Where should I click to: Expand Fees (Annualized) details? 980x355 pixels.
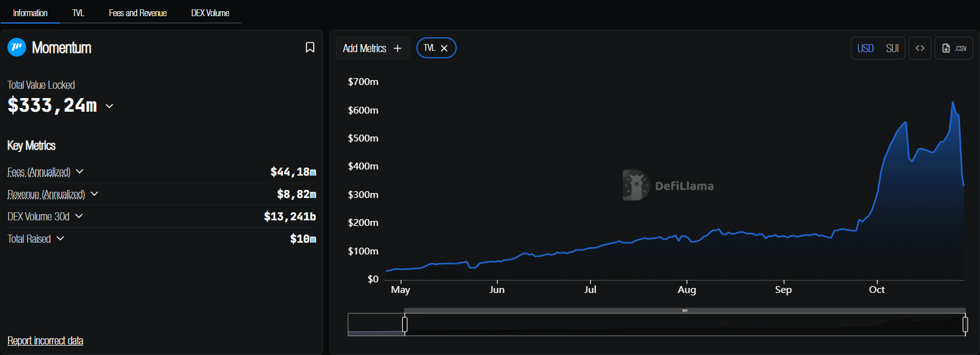click(x=80, y=172)
